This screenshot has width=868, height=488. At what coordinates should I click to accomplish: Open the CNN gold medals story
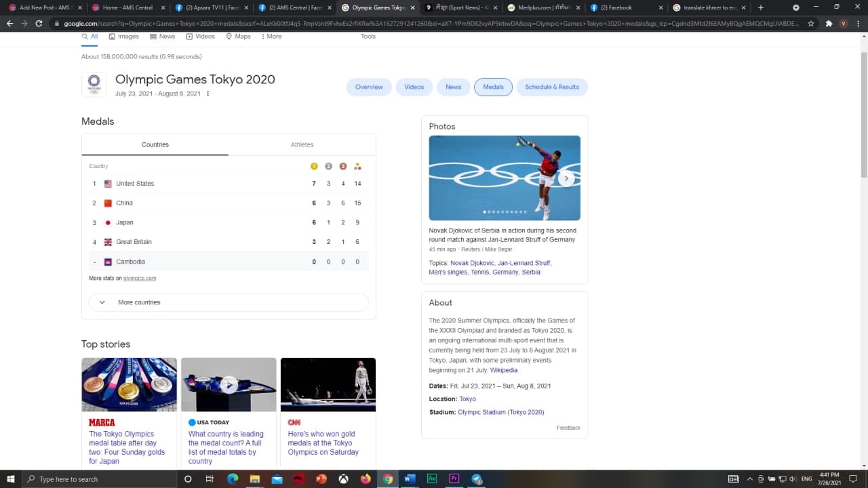point(323,443)
